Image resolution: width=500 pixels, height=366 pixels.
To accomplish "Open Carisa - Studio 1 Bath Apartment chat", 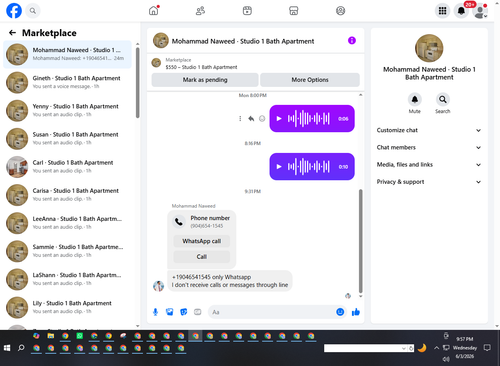I will click(x=67, y=195).
